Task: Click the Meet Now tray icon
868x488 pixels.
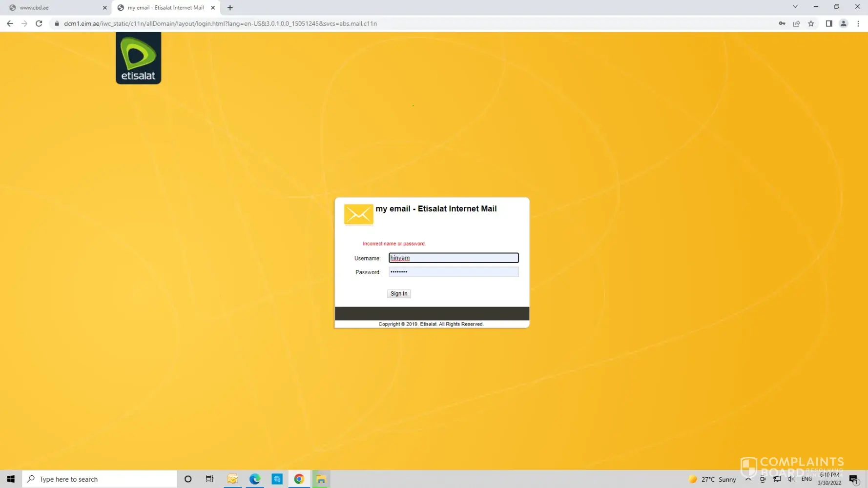Action: point(763,479)
